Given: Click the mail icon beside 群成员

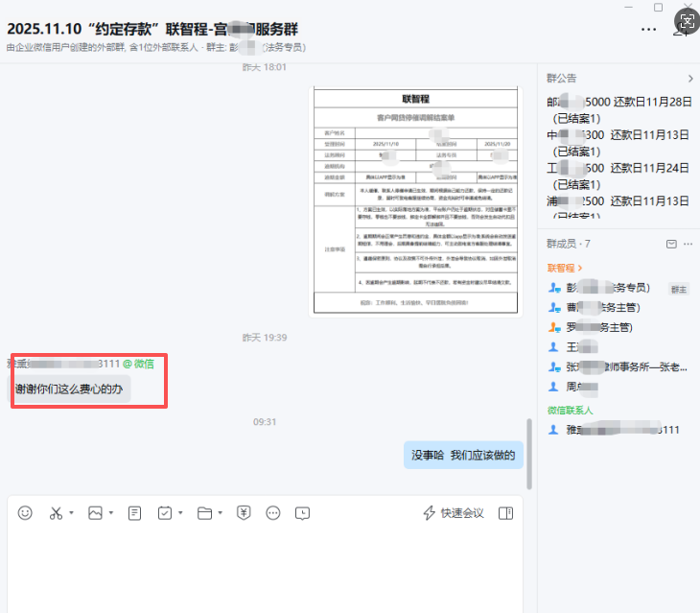Looking at the screenshot, I should click(670, 244).
